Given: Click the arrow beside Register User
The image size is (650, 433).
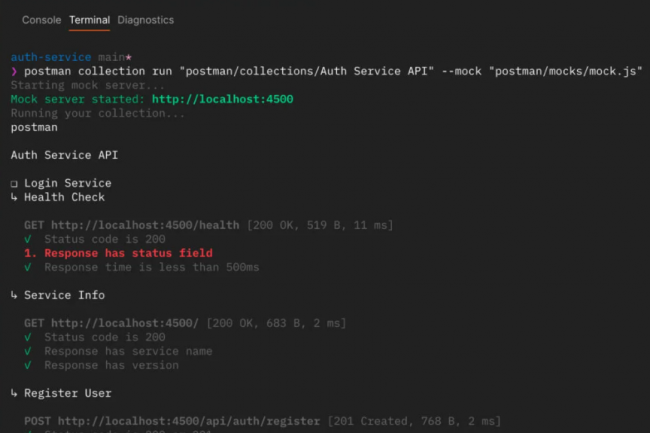Looking at the screenshot, I should point(14,394).
